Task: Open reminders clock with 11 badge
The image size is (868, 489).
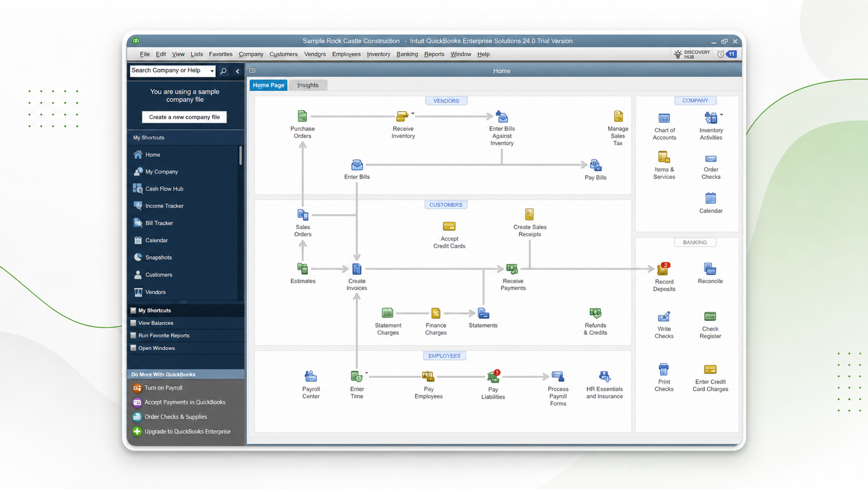Action: coord(727,54)
